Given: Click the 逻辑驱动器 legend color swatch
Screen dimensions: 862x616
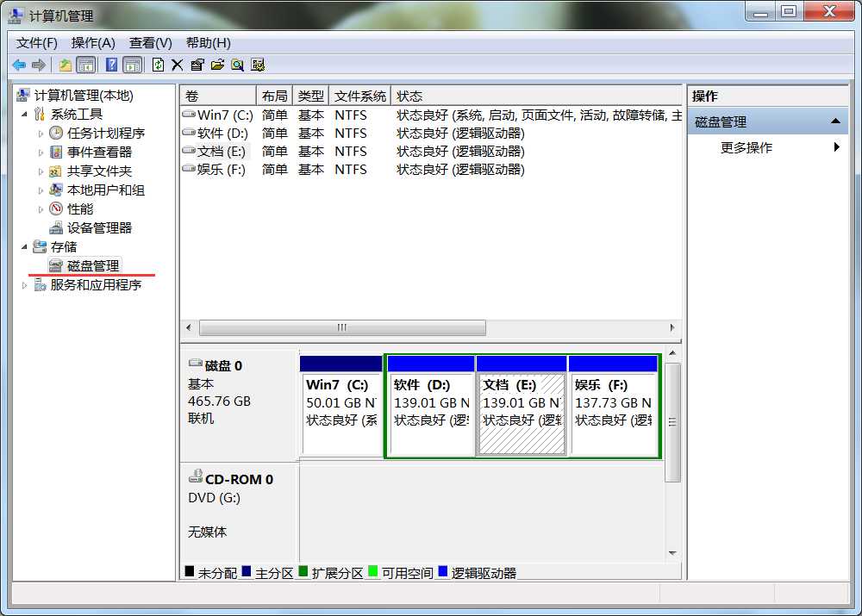Looking at the screenshot, I should [442, 571].
